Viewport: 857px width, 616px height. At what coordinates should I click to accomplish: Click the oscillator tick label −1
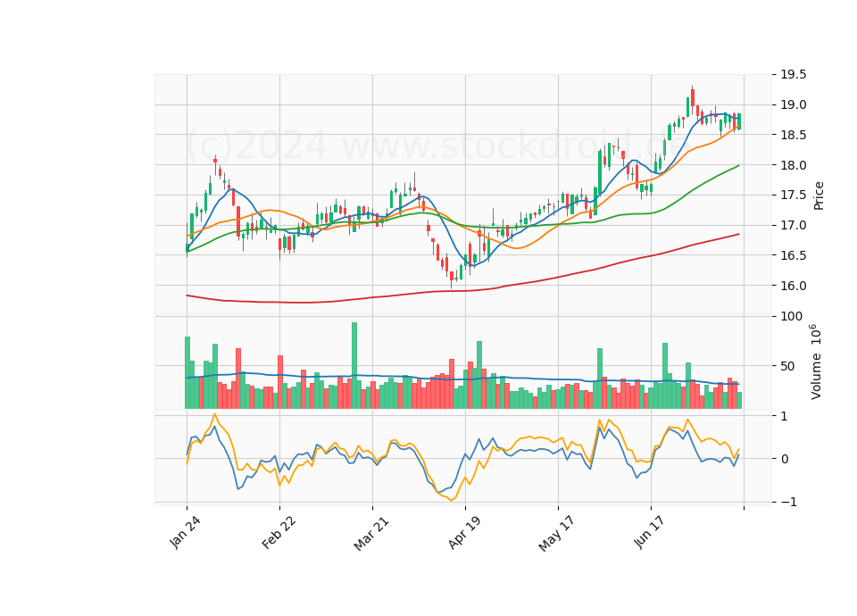point(789,503)
